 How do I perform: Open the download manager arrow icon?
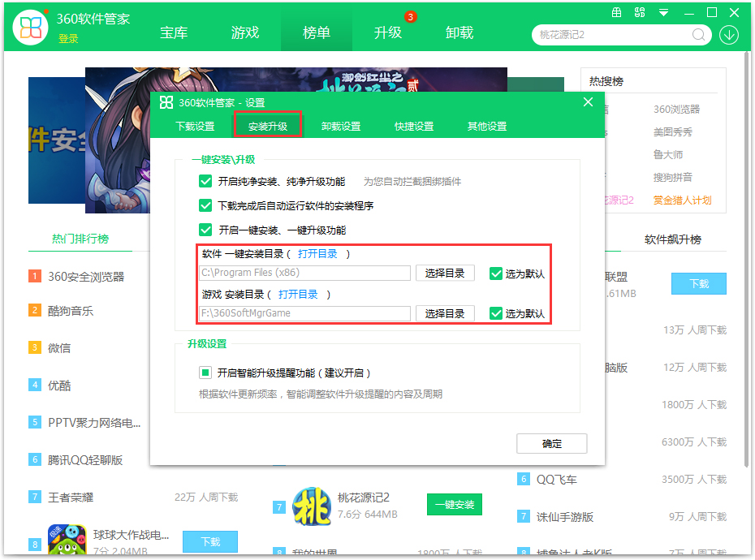[729, 35]
